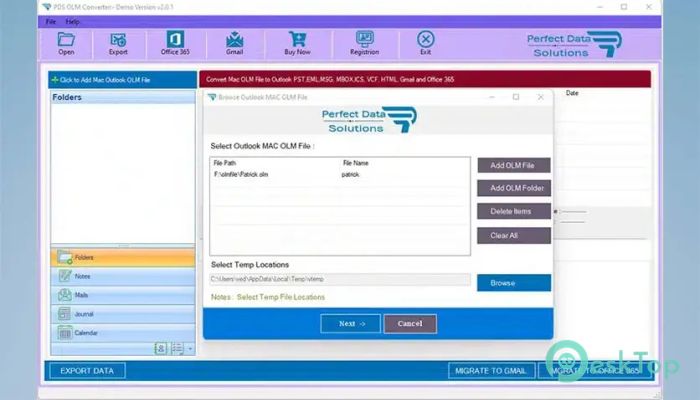
Task: Select the Office 365 toolbar icon
Action: click(174, 40)
